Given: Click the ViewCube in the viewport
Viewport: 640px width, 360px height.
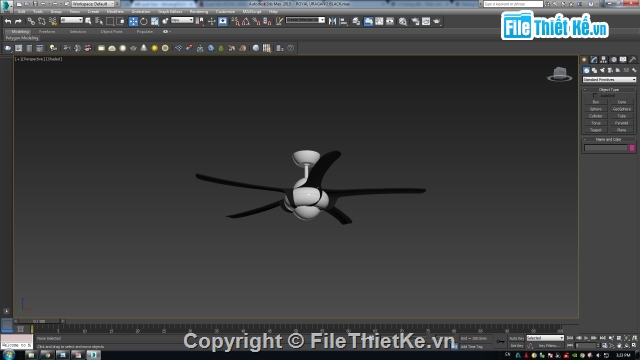Looking at the screenshot, I should [560, 74].
